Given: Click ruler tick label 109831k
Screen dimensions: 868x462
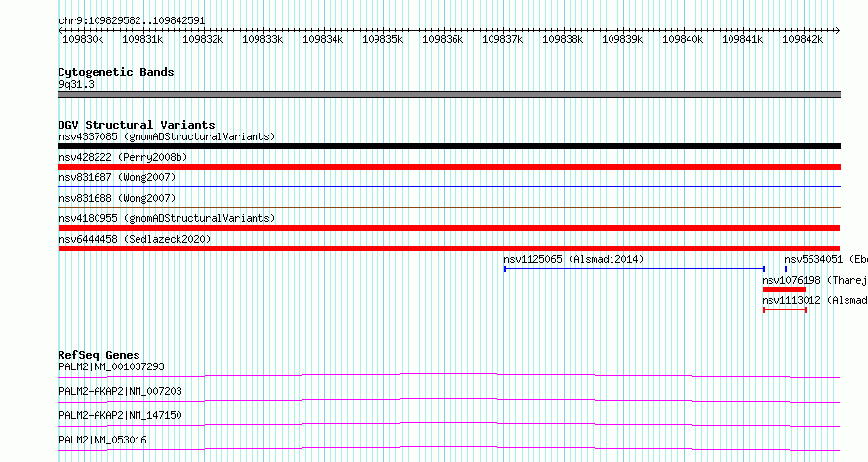Looking at the screenshot, I should coord(142,40).
